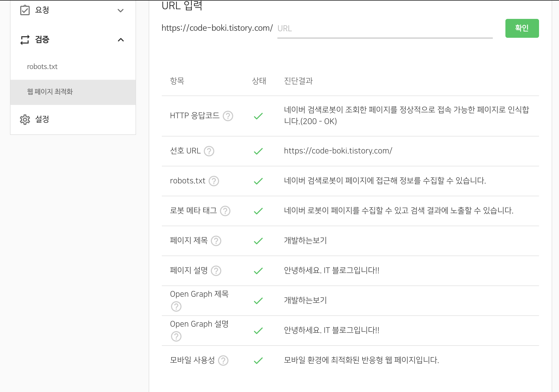Open robots.txt row help question mark
This screenshot has height=392, width=559.
tap(214, 181)
